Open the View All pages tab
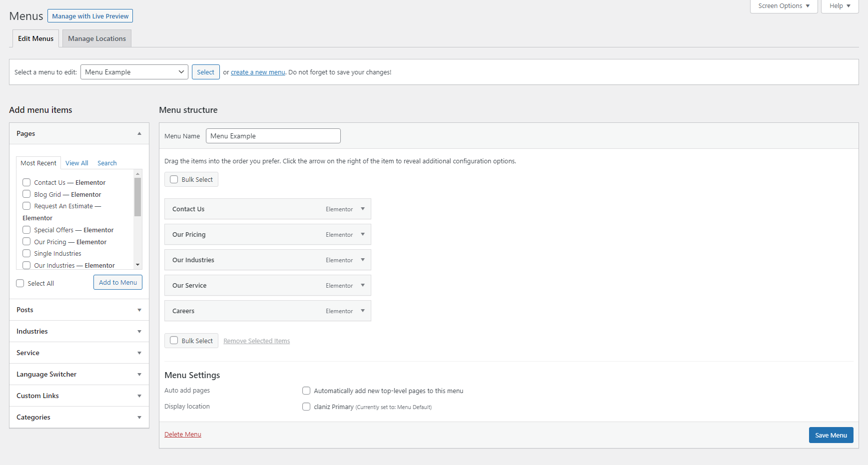Screen dimensions: 868x465 pos(76,163)
